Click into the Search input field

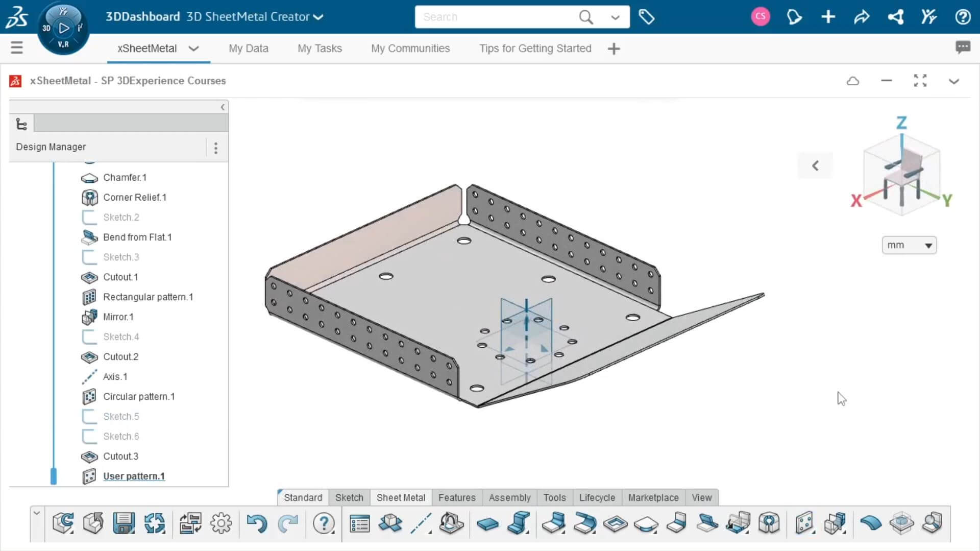click(x=498, y=17)
